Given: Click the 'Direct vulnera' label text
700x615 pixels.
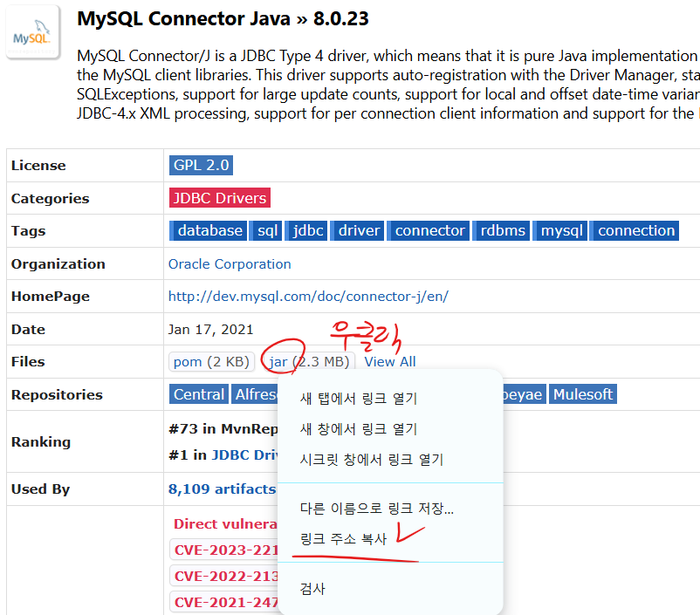Looking at the screenshot, I should (225, 523).
